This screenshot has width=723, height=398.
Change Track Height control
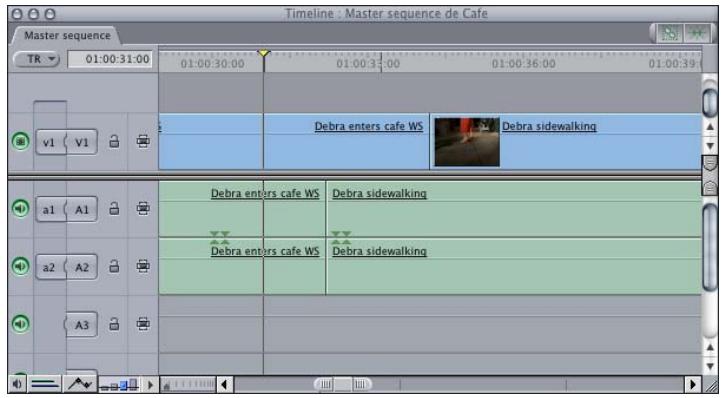(x=119, y=384)
